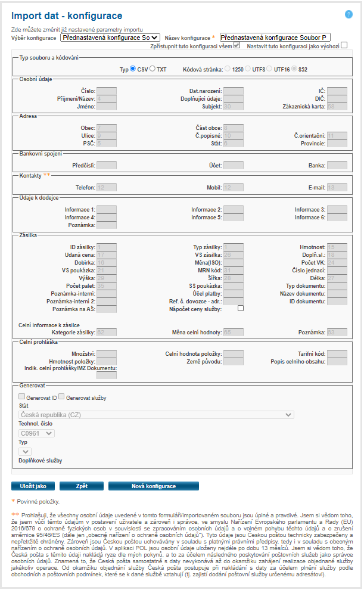Enable 'Nastavit tuto konfiguraci jako výchozí' checkbox

(x=344, y=45)
